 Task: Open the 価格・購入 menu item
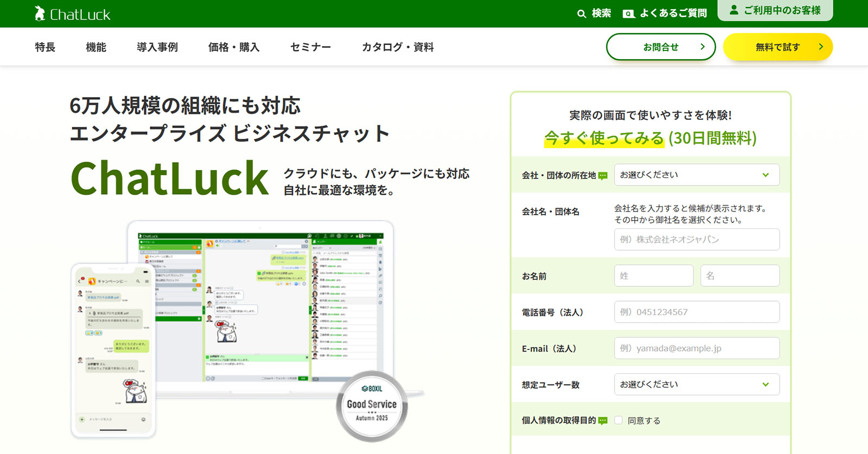(234, 47)
